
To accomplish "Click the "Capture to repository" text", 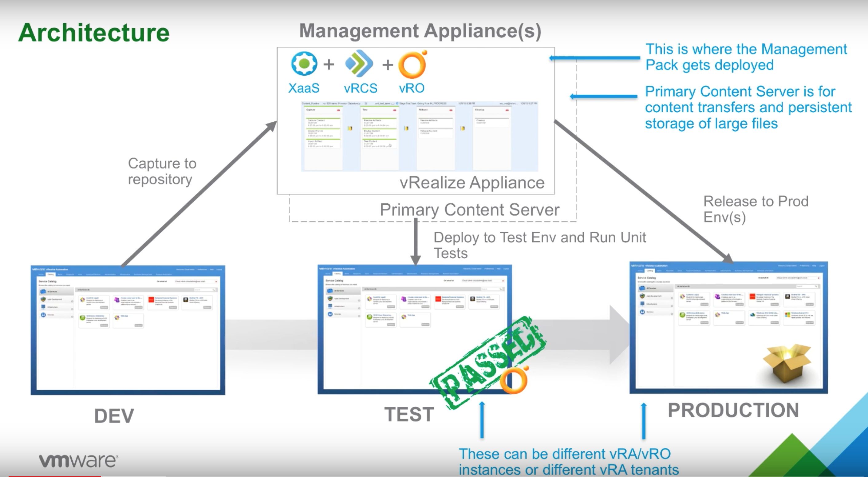I will tap(162, 171).
